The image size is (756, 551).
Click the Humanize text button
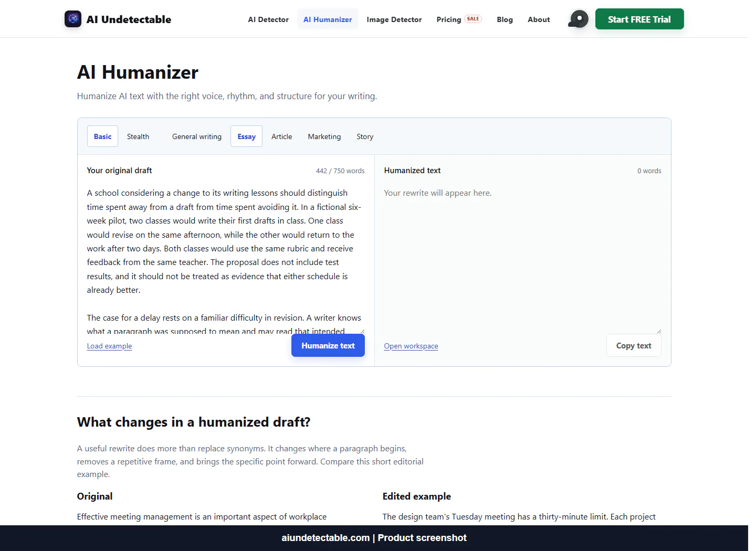tap(328, 345)
